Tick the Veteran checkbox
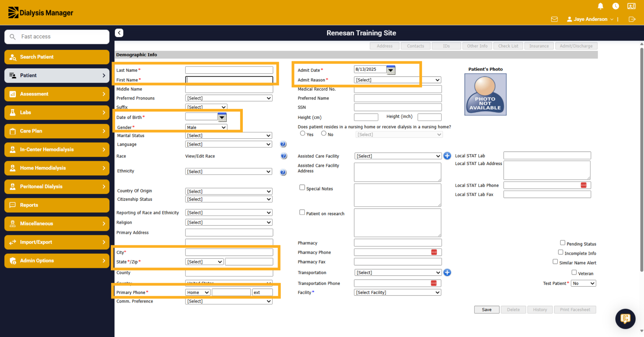 pyautogui.click(x=574, y=272)
